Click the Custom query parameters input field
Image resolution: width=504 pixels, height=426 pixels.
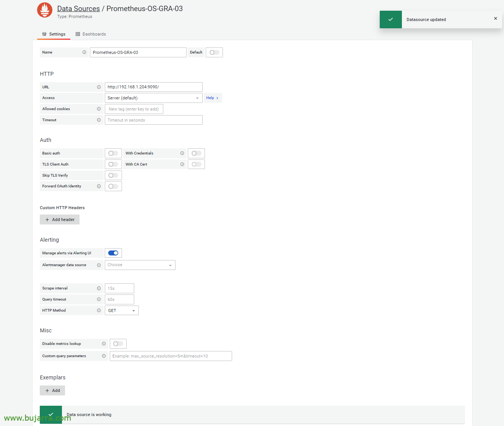171,356
